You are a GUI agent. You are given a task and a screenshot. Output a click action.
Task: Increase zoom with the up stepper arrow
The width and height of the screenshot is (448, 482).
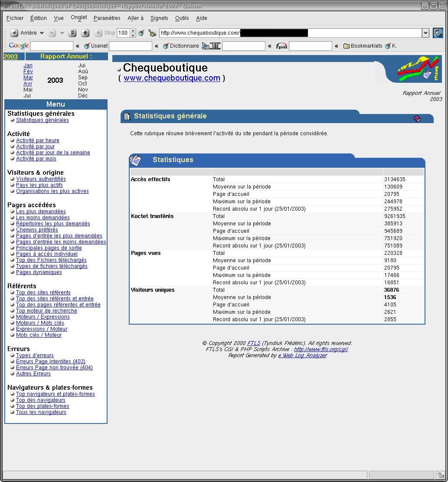[x=133, y=31]
